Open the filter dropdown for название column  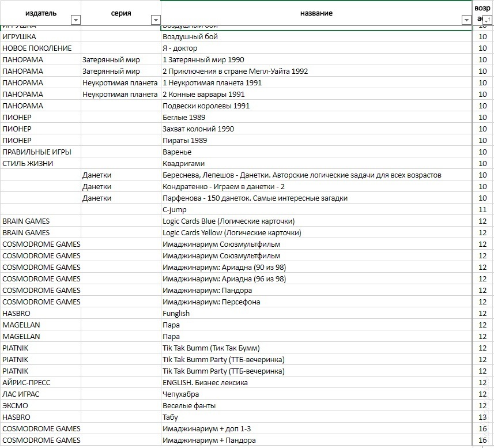[x=466, y=20]
